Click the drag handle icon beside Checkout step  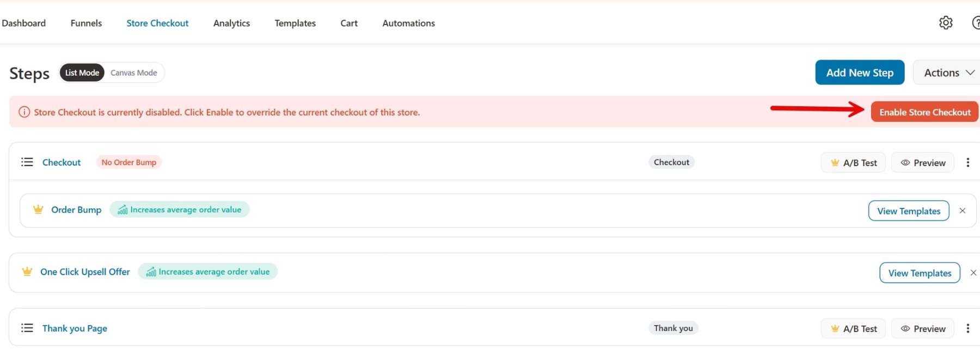(x=27, y=162)
